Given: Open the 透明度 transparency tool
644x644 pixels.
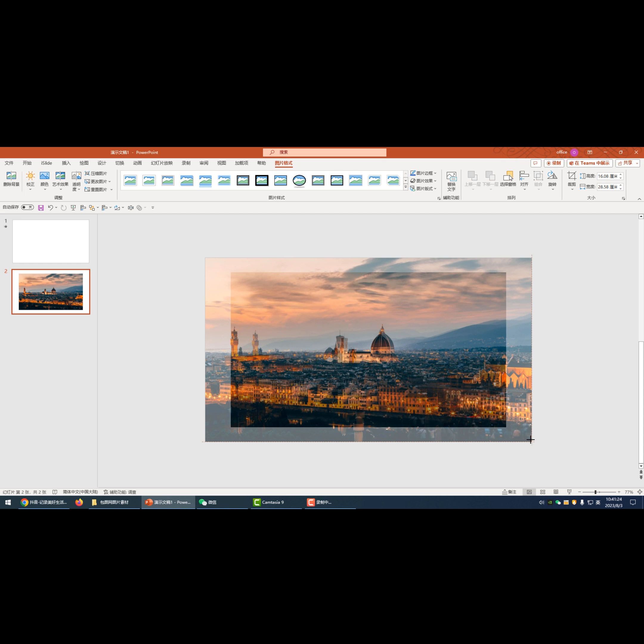Looking at the screenshot, I should pyautogui.click(x=76, y=181).
